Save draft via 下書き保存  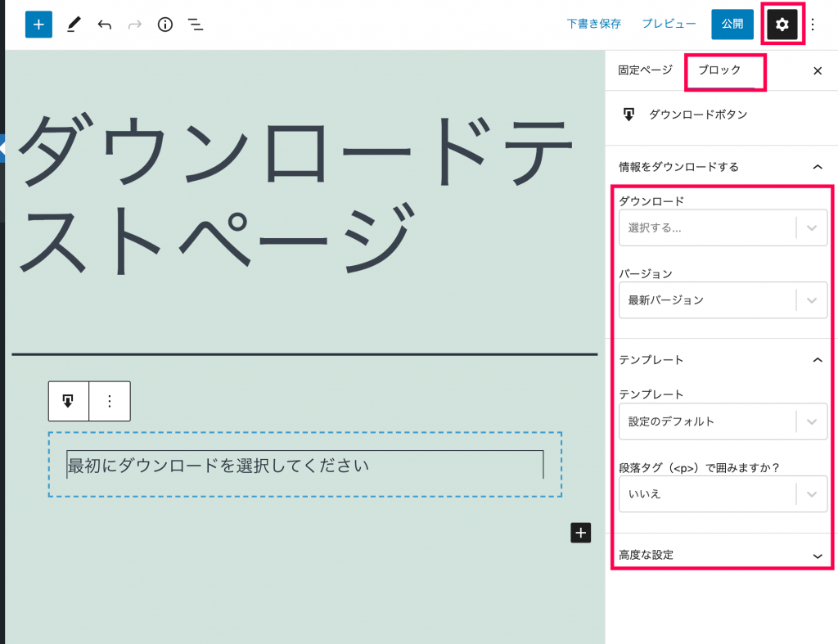click(x=594, y=24)
